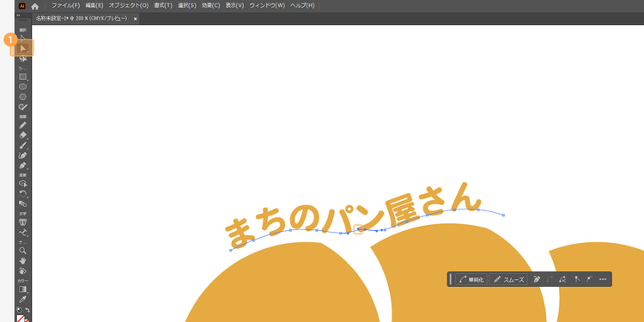Open the 効果(C) menu
This screenshot has width=644, height=322.
click(210, 6)
